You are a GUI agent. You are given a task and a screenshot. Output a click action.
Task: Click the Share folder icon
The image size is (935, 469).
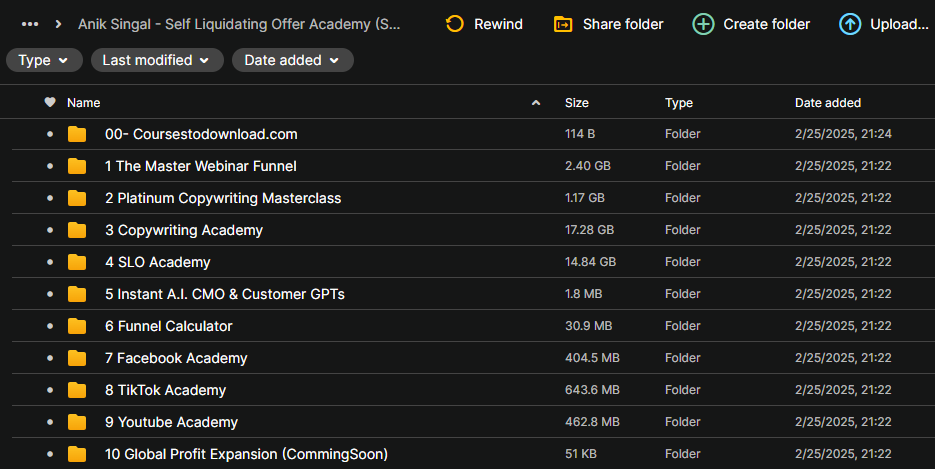coord(563,24)
